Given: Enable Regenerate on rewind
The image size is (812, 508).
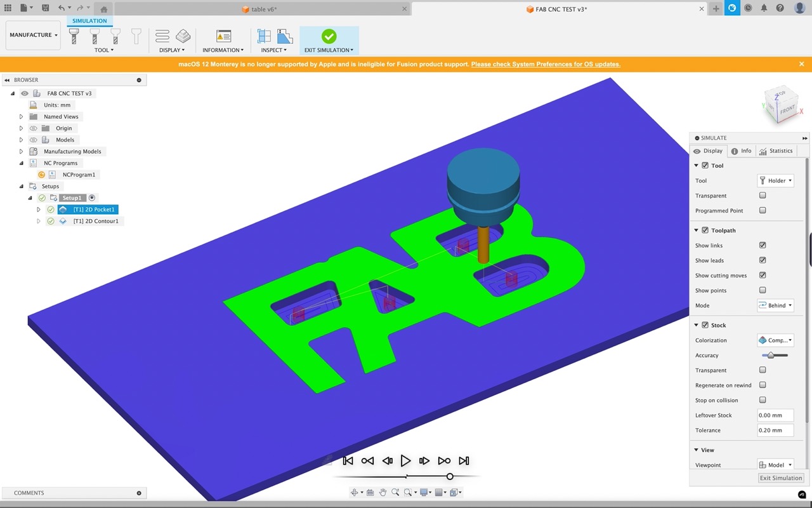Looking at the screenshot, I should click(763, 385).
